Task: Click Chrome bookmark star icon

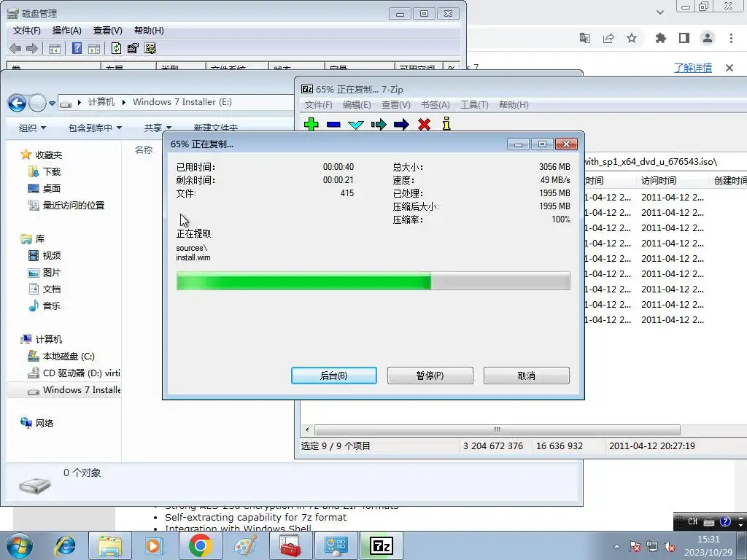Action: click(x=632, y=38)
